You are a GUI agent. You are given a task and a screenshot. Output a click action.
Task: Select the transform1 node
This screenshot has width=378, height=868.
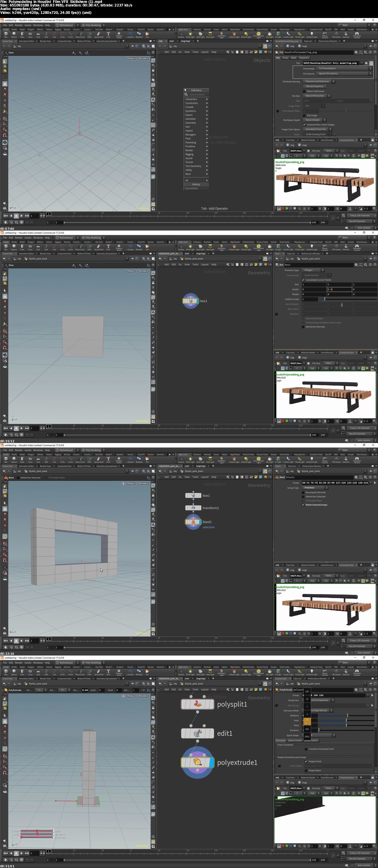[193, 507]
